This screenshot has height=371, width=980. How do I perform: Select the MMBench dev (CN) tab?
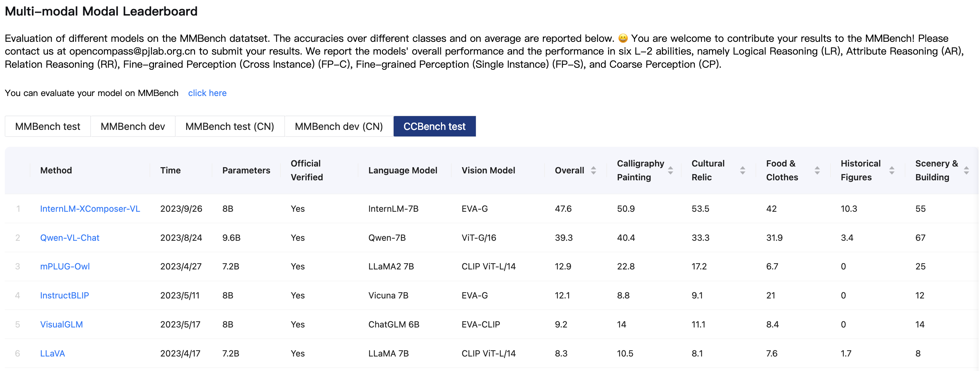click(x=339, y=126)
